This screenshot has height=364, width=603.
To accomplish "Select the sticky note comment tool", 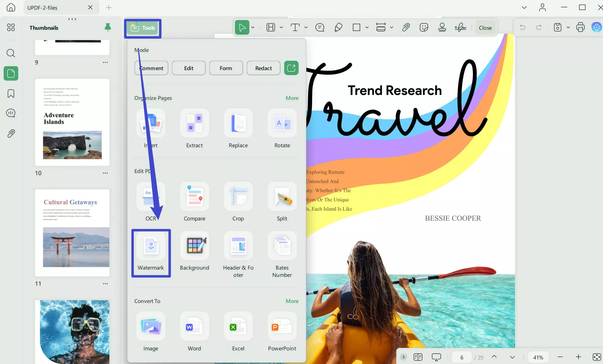I will tap(320, 27).
